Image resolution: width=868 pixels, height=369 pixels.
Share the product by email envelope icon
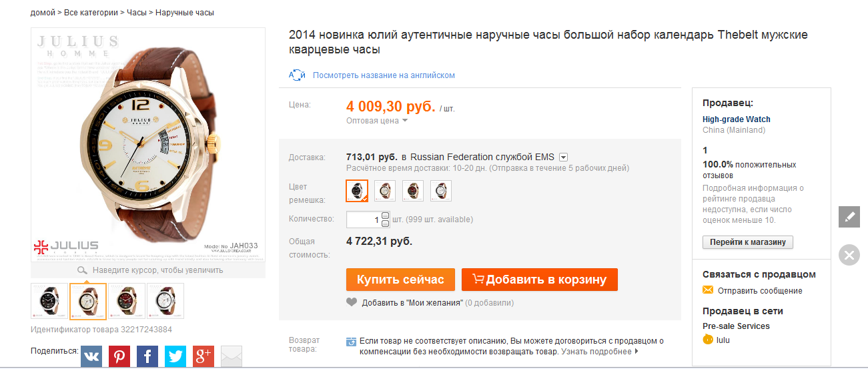coord(231,356)
